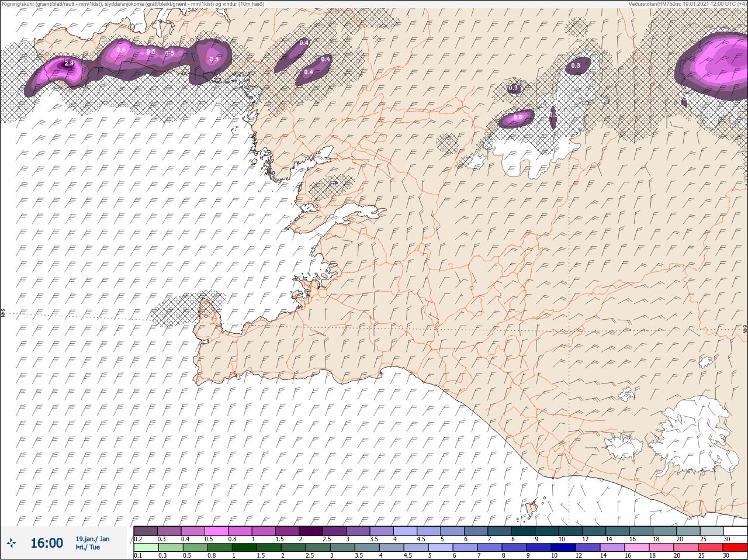Click the date text '19.jan./ Jan'
This screenshot has height=560, width=748.
pos(92,539)
